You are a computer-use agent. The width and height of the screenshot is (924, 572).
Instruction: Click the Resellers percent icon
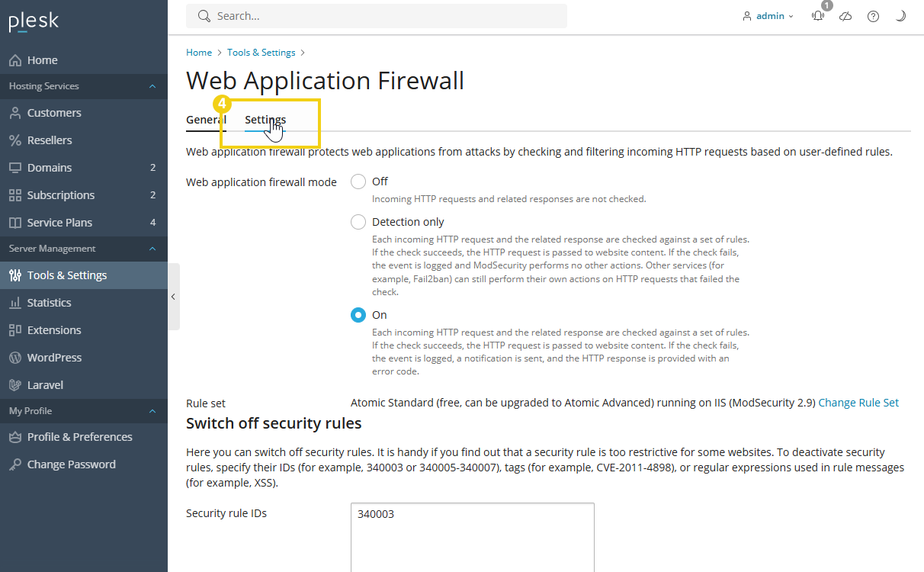click(x=15, y=140)
